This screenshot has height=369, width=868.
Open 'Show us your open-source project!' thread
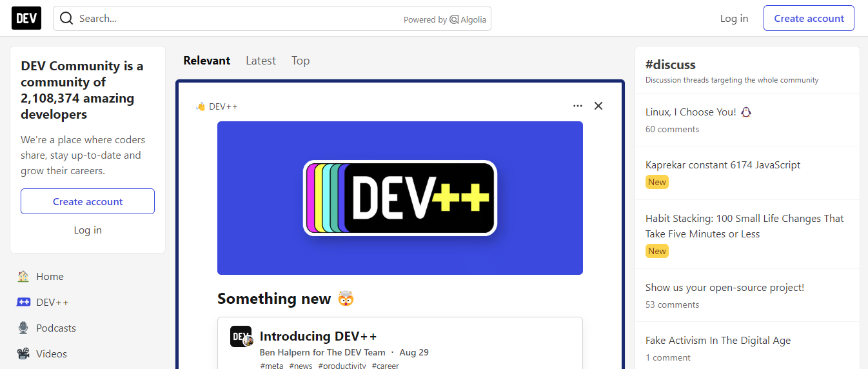click(x=725, y=287)
